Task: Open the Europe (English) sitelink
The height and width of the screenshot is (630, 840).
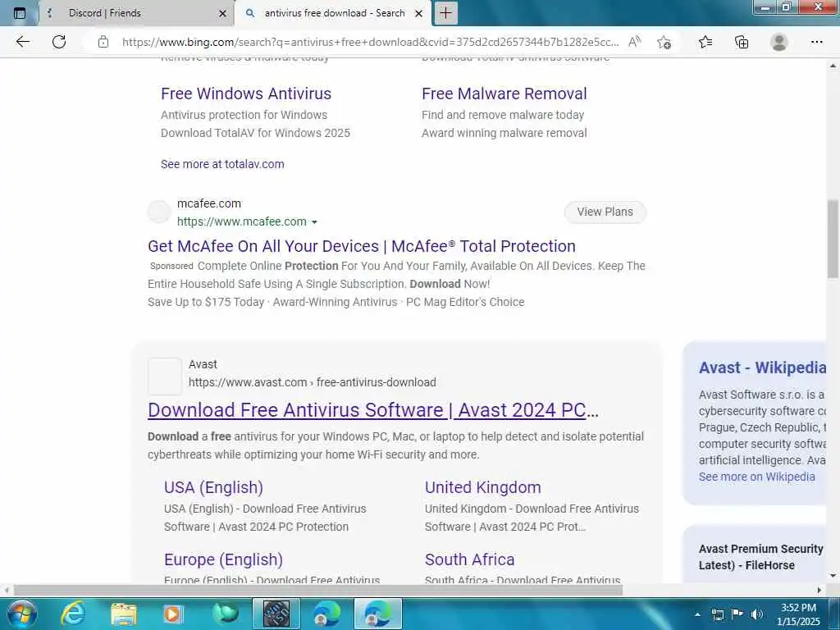Action: point(223,559)
